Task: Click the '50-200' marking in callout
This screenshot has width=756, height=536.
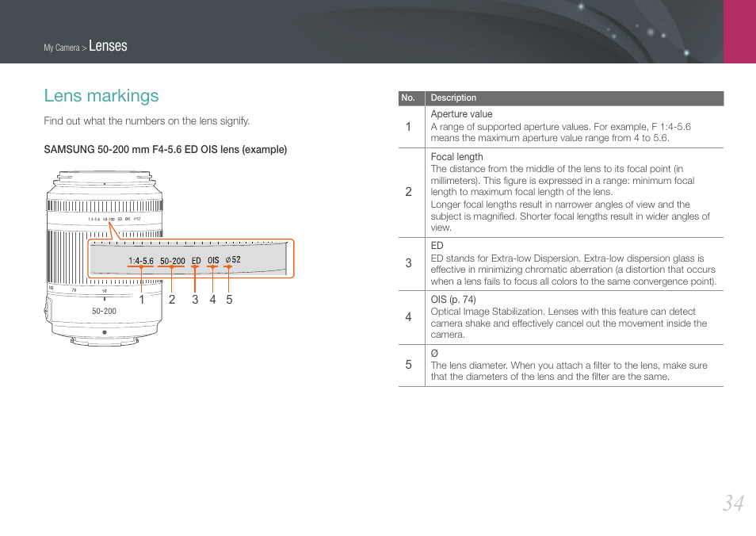Action: coord(172,261)
